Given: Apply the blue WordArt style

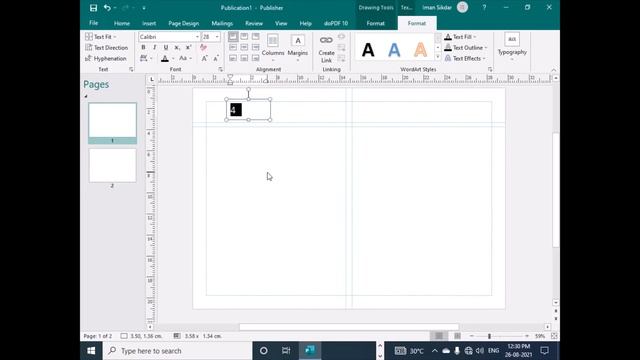Looking at the screenshot, I should pyautogui.click(x=394, y=50).
